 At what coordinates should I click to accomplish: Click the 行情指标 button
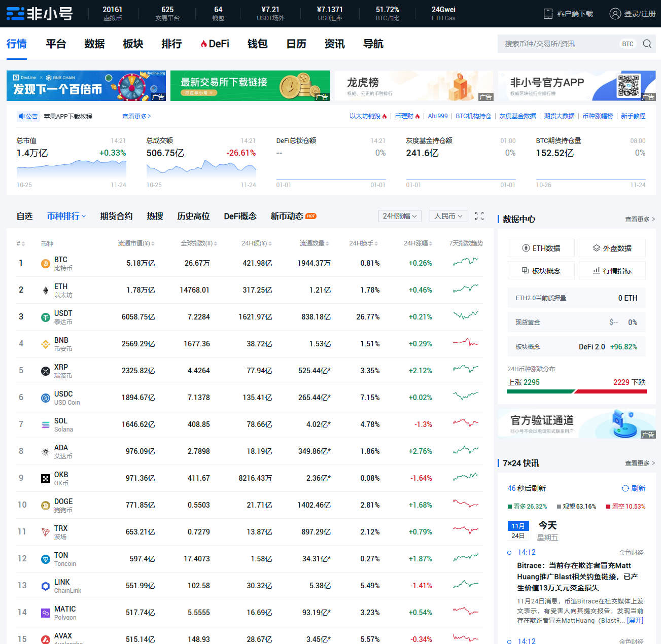pyautogui.click(x=612, y=270)
